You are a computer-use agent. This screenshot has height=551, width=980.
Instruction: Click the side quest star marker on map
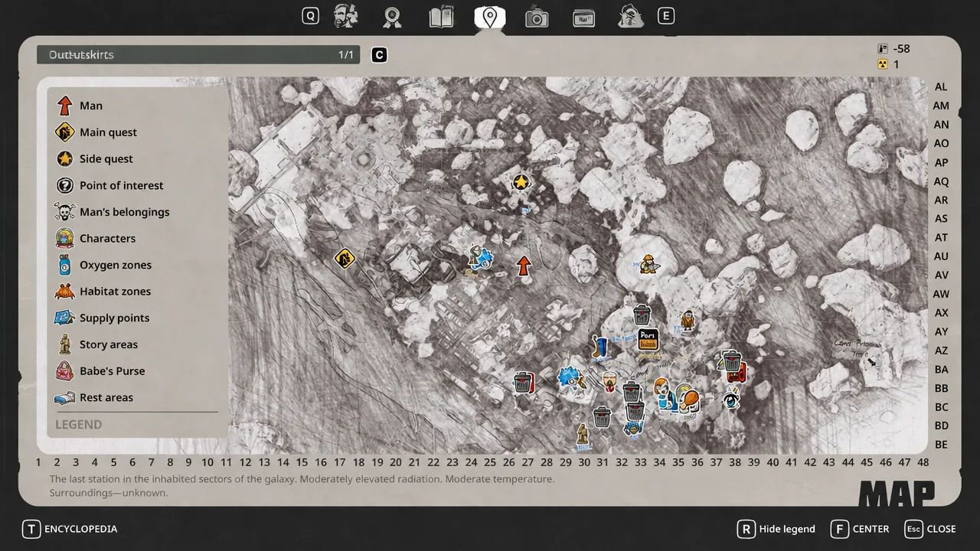[521, 182]
